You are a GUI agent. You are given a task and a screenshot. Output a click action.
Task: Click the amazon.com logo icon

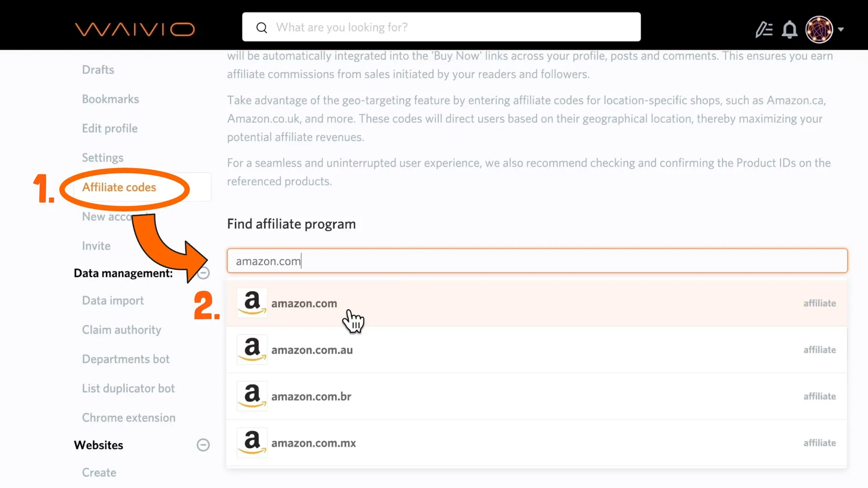(x=252, y=303)
